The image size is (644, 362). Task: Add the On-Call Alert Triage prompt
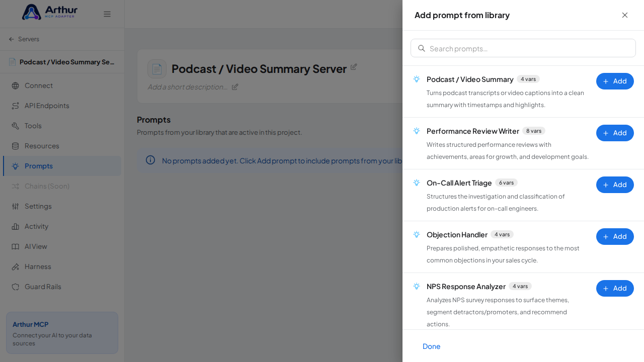[x=615, y=185]
